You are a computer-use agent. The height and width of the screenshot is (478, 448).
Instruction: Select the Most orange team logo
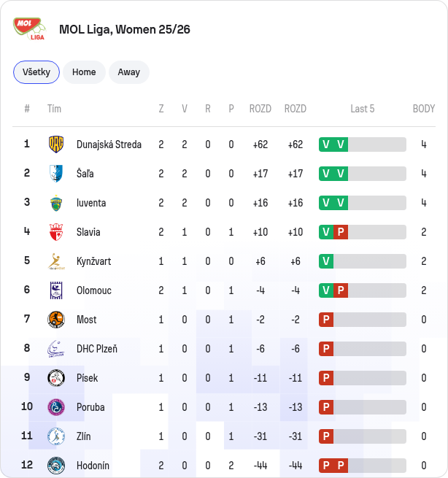click(56, 320)
